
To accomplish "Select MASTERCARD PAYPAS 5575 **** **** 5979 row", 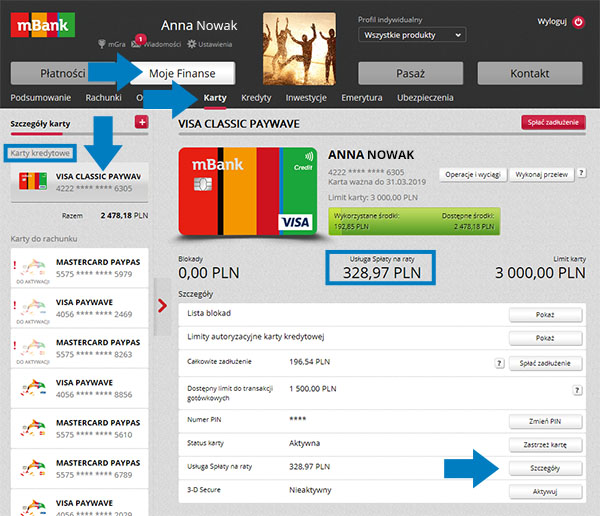I will point(80,268).
